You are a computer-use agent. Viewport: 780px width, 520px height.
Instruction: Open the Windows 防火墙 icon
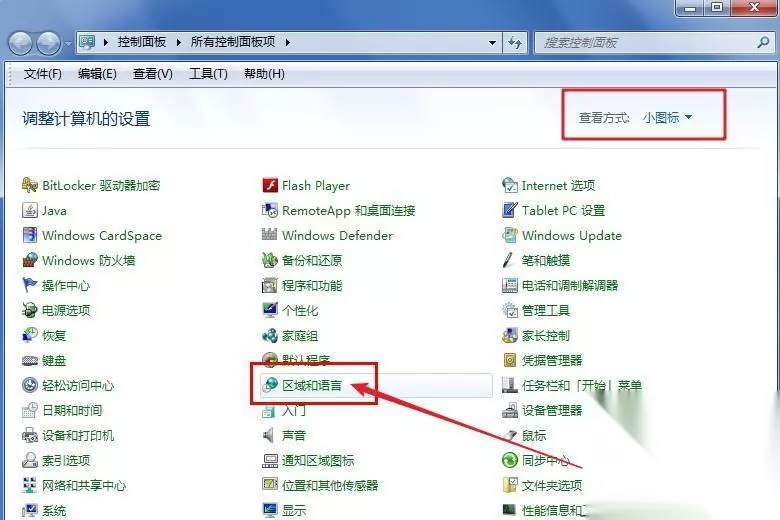tap(30, 260)
